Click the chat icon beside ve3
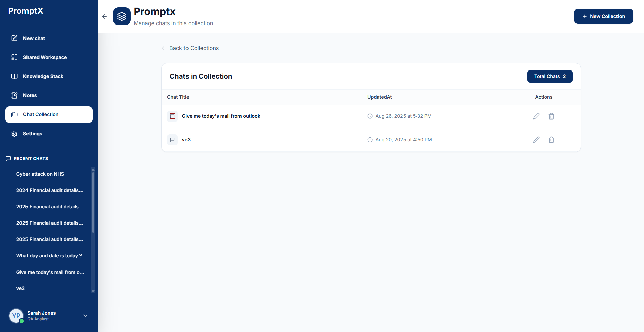 (172, 140)
